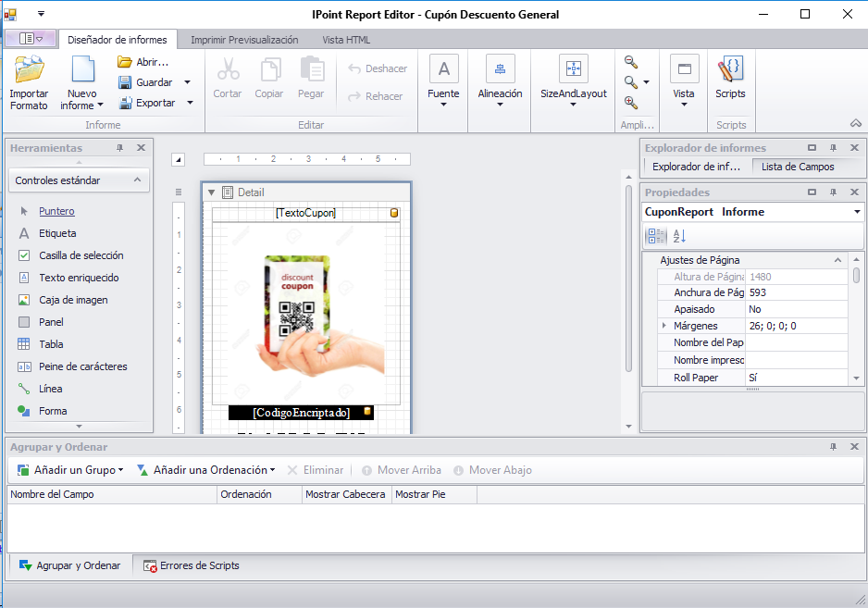Expand the Márgenes property
Image resolution: width=868 pixels, height=608 pixels.
[x=663, y=326]
